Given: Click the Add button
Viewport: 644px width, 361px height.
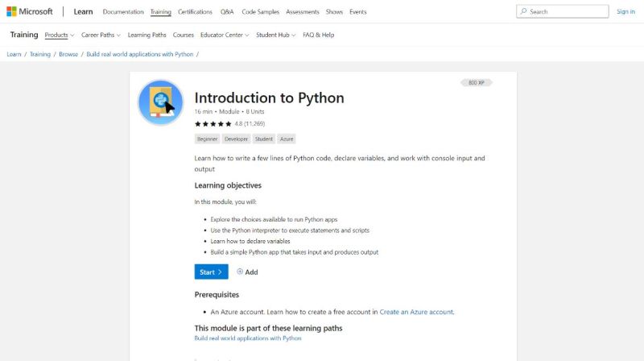Looking at the screenshot, I should pyautogui.click(x=247, y=272).
